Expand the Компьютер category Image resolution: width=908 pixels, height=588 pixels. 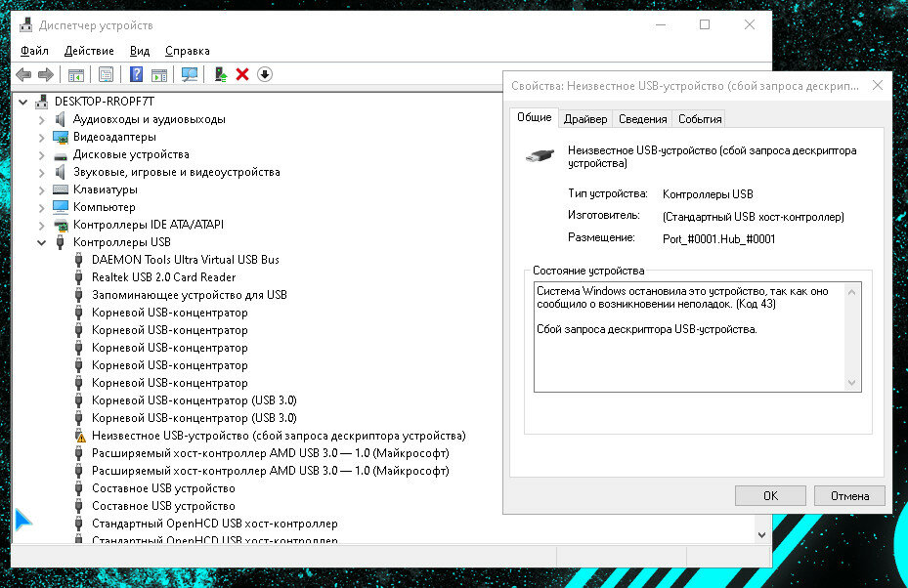pos(42,207)
